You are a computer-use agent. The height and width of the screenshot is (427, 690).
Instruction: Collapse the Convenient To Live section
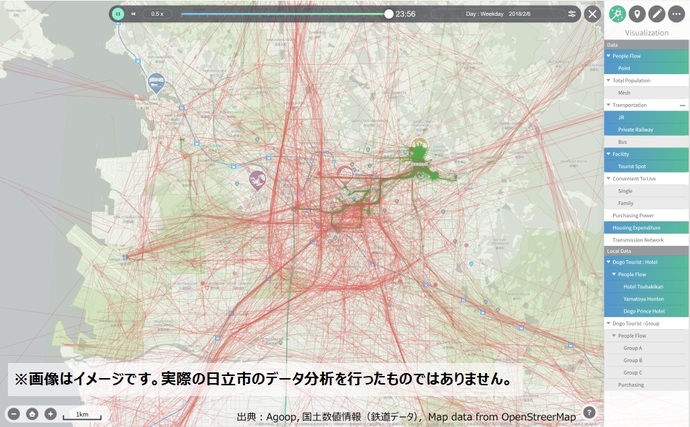click(x=609, y=178)
